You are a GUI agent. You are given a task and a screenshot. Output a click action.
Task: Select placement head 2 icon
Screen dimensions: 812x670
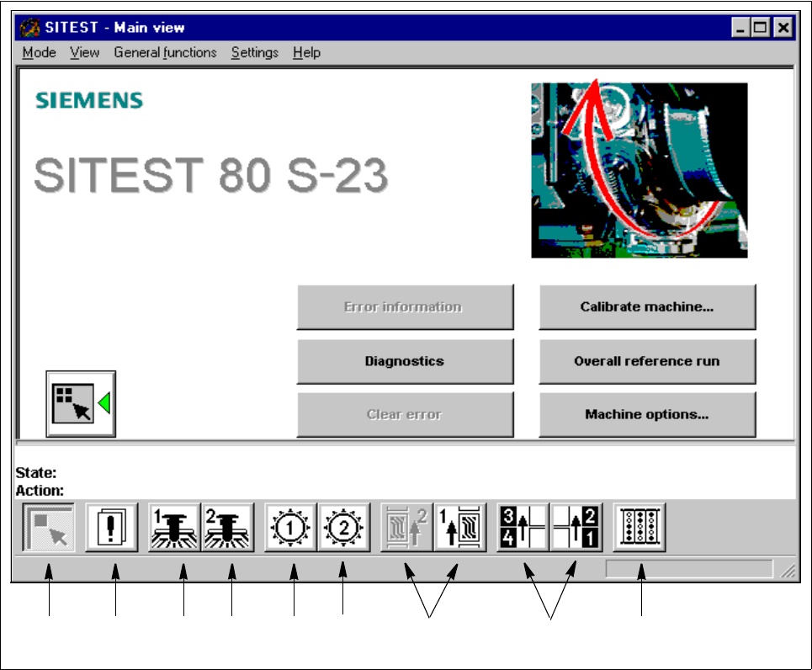coord(228,528)
